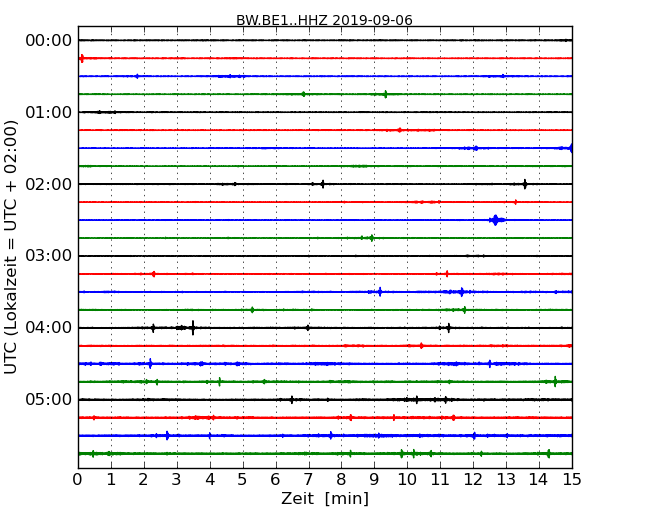
Task: Click the 02:00 time label
Action: point(49,184)
